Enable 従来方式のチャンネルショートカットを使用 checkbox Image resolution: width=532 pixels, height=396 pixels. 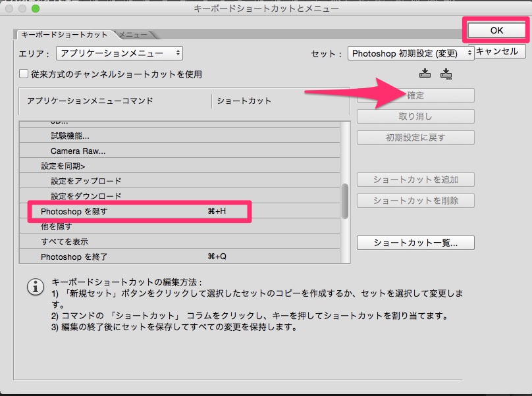point(24,74)
